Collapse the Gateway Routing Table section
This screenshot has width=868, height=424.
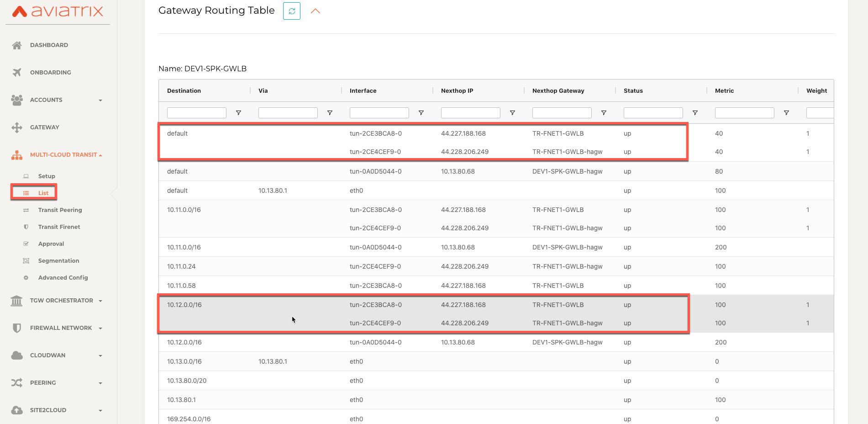315,11
